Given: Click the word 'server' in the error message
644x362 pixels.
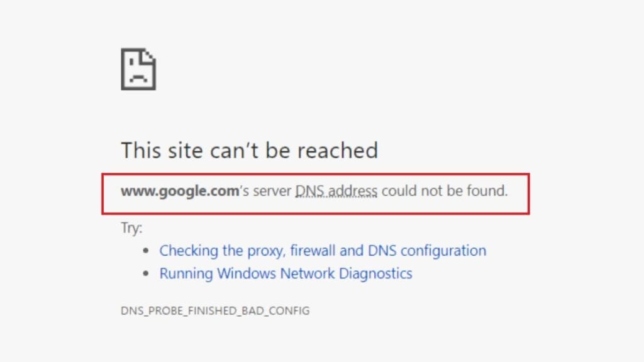Looking at the screenshot, I should click(x=272, y=191).
